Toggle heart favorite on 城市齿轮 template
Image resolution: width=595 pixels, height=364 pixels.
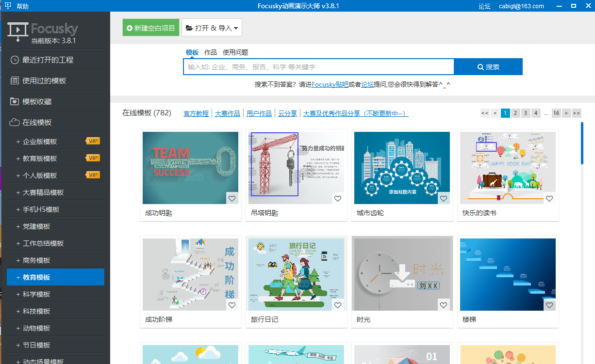tap(444, 198)
